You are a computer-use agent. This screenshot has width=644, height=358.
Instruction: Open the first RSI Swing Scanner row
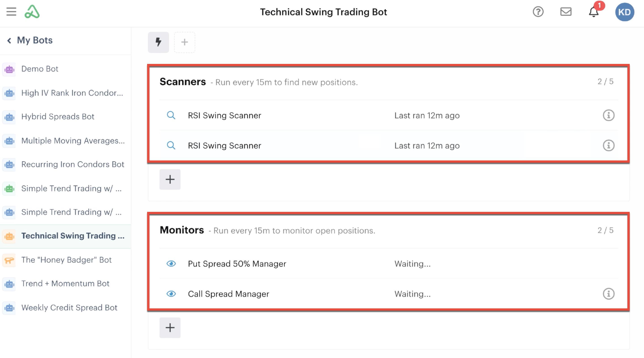click(389, 115)
